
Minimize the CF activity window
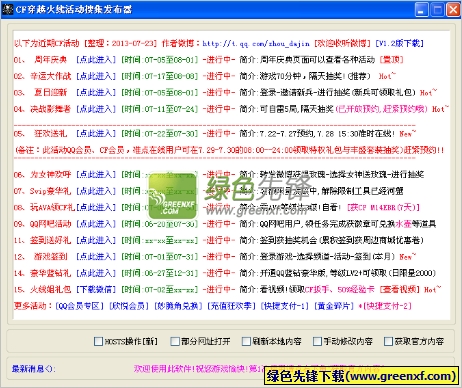[x=421, y=10]
